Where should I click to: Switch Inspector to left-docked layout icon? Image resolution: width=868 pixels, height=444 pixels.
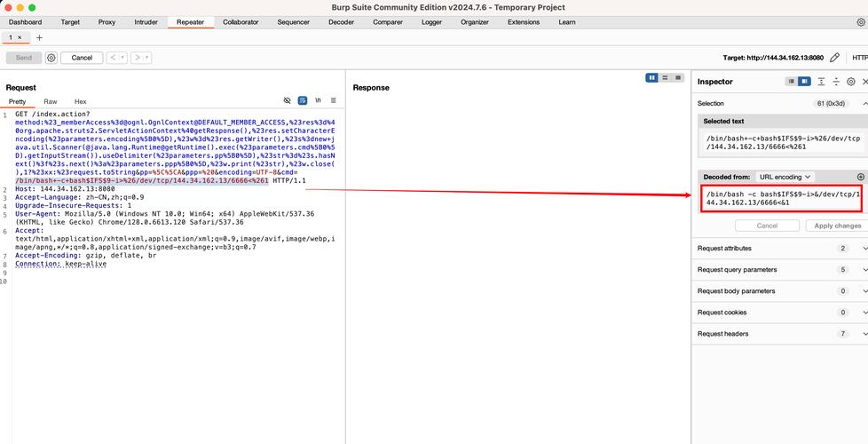click(x=792, y=82)
